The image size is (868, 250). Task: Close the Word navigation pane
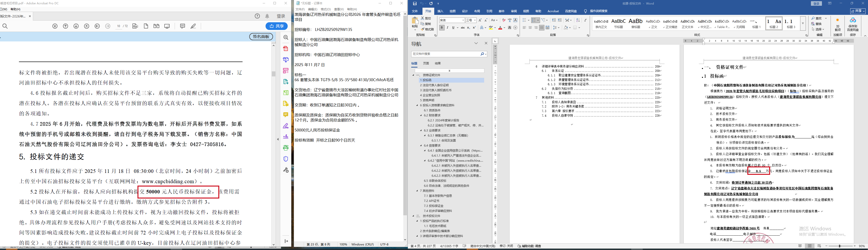pos(486,43)
